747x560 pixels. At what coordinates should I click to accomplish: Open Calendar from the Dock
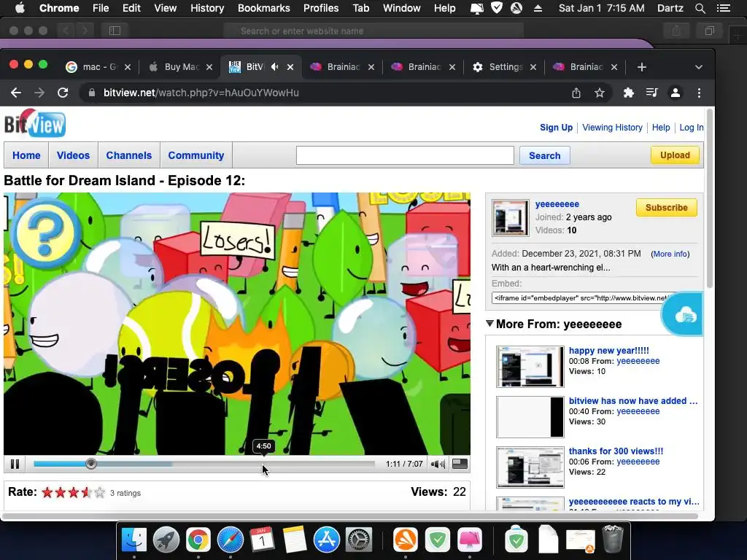(x=263, y=540)
